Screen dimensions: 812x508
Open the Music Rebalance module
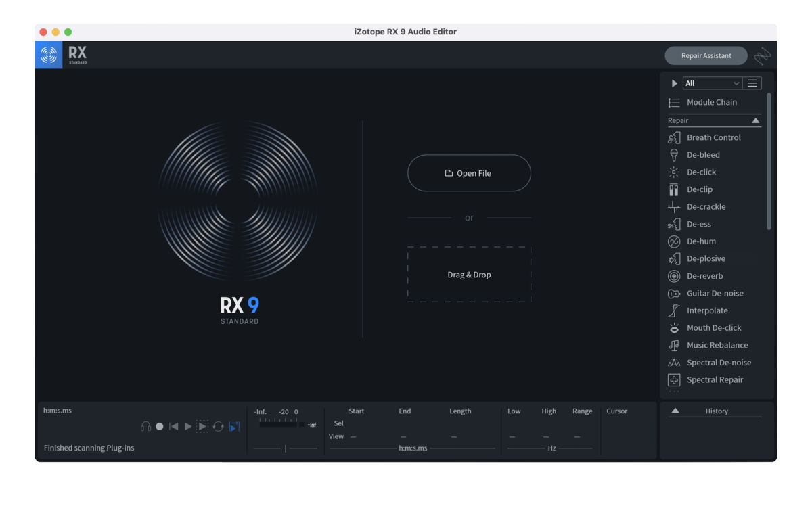[x=708, y=345]
